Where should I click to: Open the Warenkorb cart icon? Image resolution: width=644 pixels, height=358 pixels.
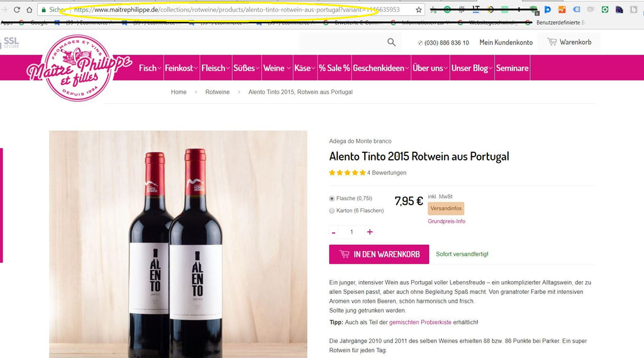click(x=552, y=42)
